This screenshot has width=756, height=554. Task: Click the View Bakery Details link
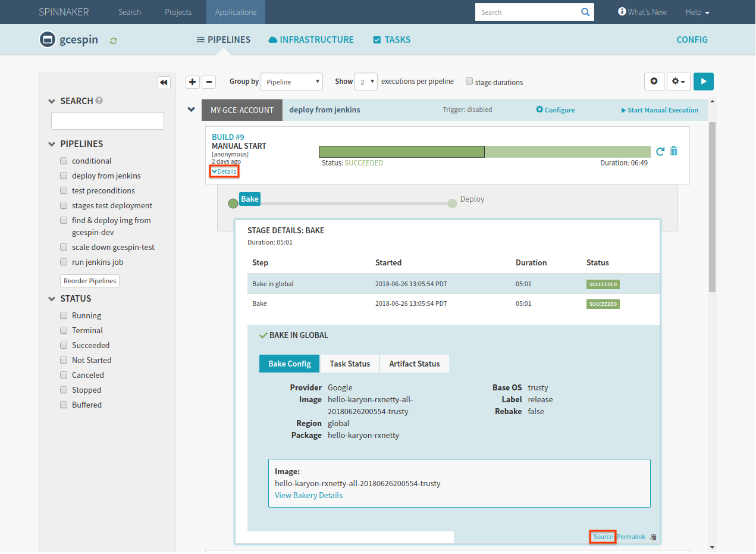tap(308, 495)
